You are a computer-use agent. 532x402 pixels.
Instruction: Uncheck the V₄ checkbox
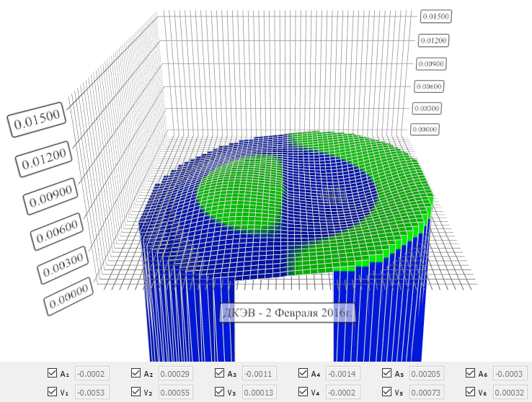(303, 392)
